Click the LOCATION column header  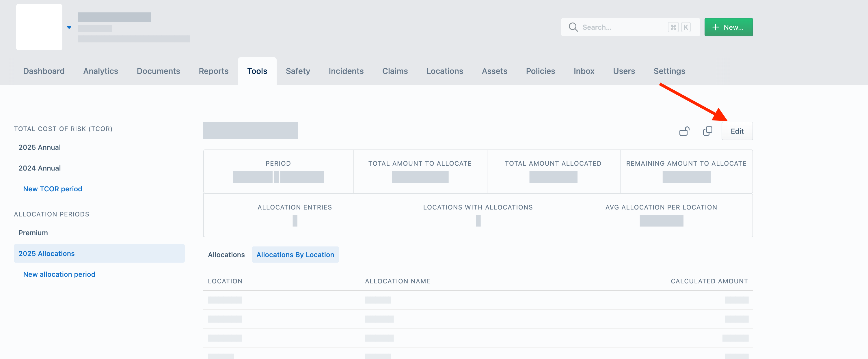(225, 281)
